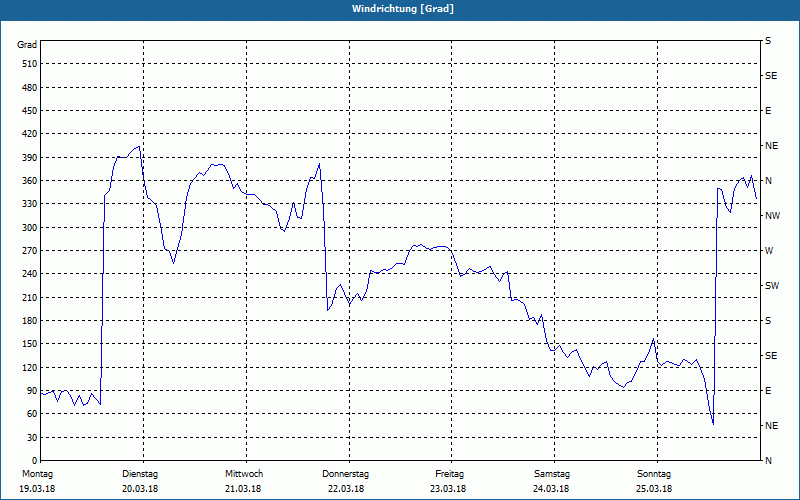Click the date 24.03.18
Viewport: 800px width, 500px height.
tap(551, 489)
